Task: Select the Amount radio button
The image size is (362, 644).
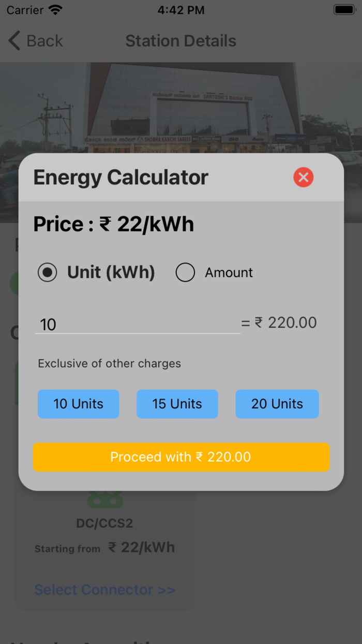Action: tap(185, 272)
